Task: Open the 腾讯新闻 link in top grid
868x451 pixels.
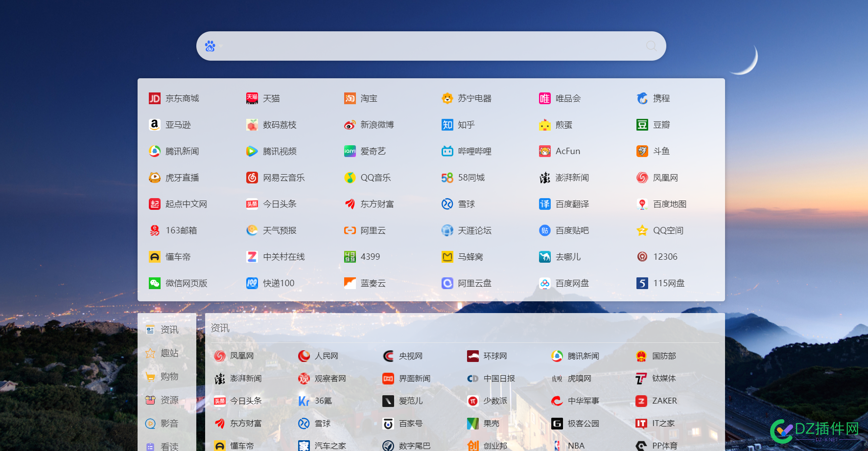Action: click(174, 151)
